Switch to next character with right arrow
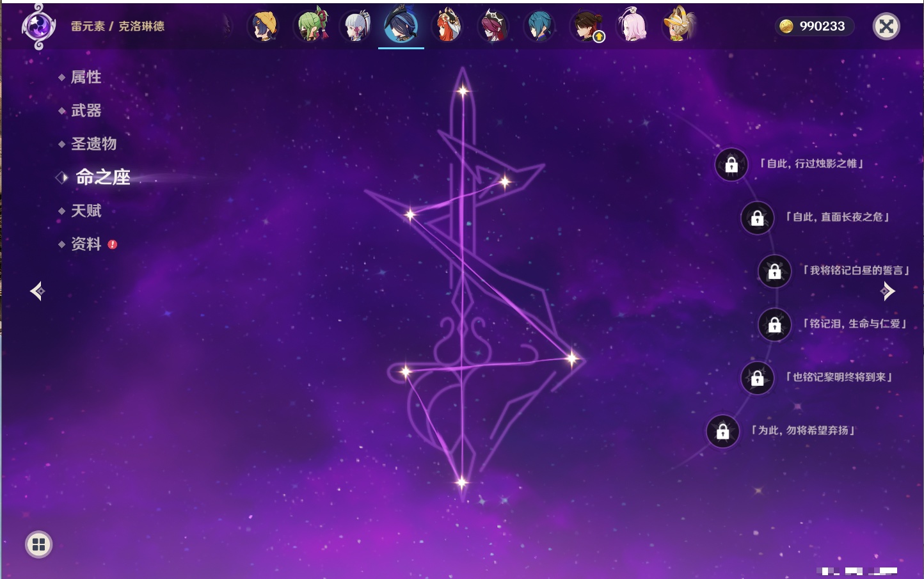924x579 pixels. (888, 292)
